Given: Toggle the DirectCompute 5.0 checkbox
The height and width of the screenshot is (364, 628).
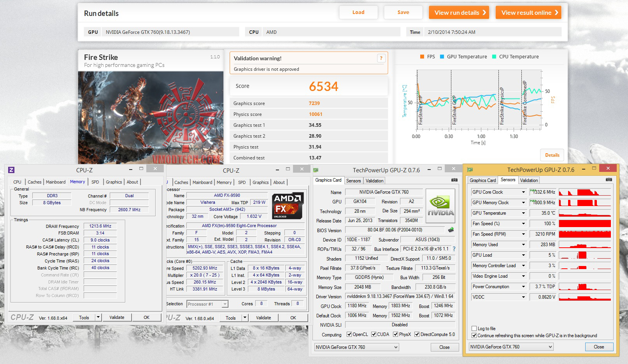Looking at the screenshot, I should [417, 334].
